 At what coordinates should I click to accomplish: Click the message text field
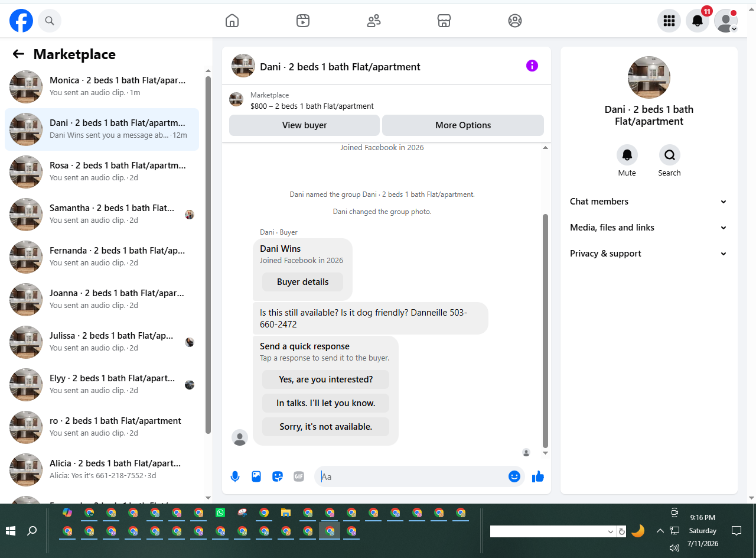pyautogui.click(x=413, y=476)
